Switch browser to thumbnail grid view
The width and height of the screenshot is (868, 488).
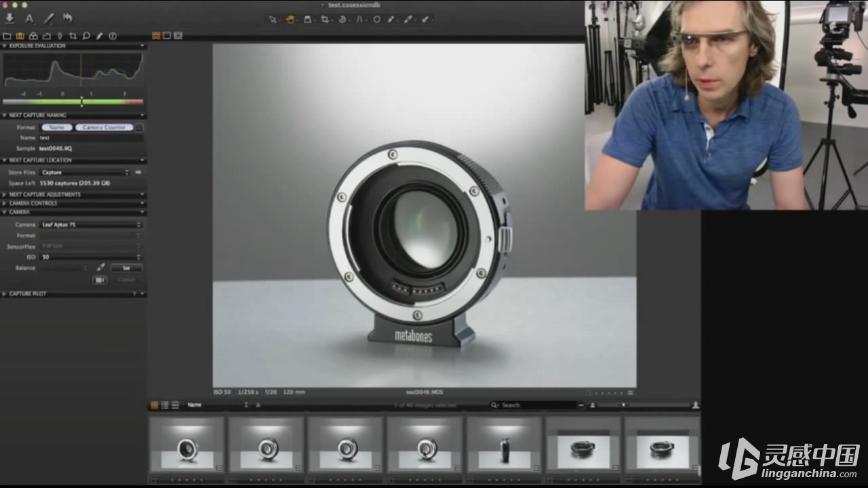pos(155,405)
